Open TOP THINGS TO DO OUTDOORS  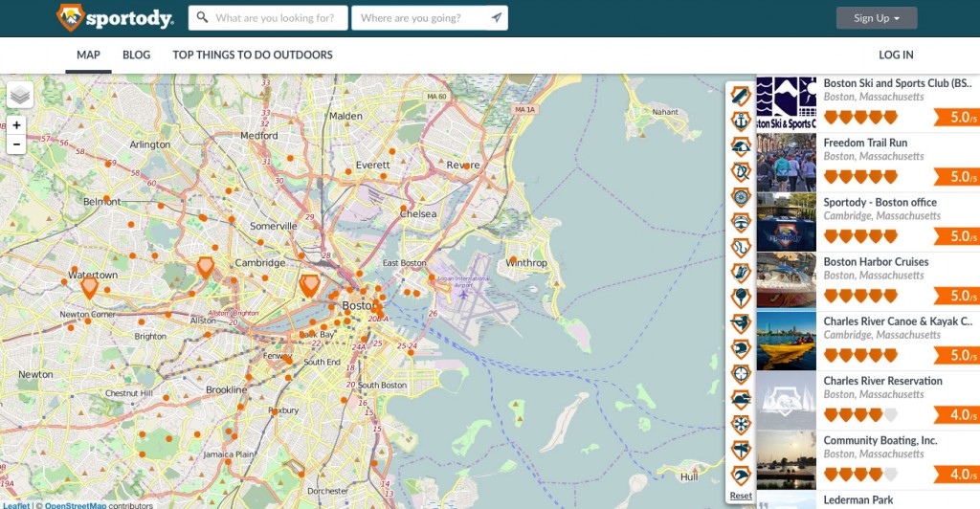[253, 55]
